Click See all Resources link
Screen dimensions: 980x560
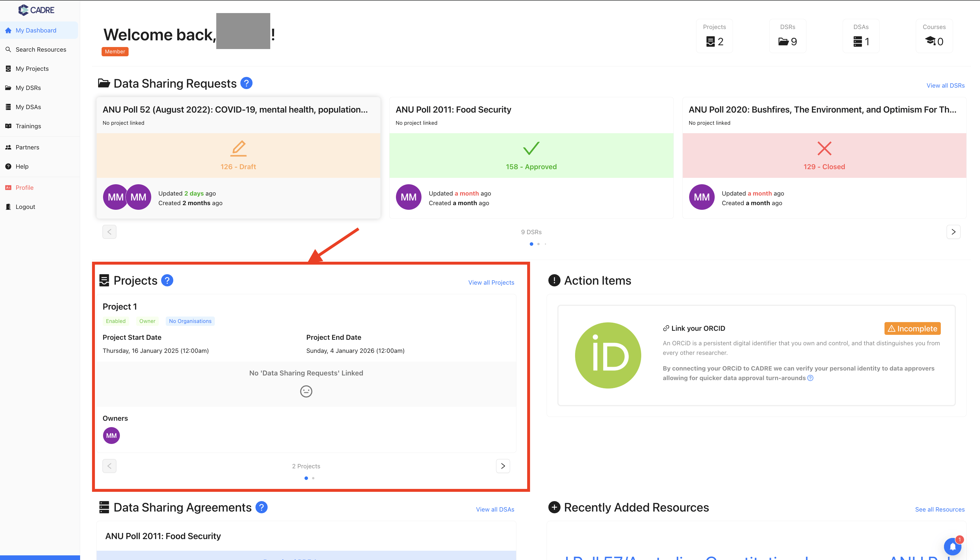coord(940,510)
